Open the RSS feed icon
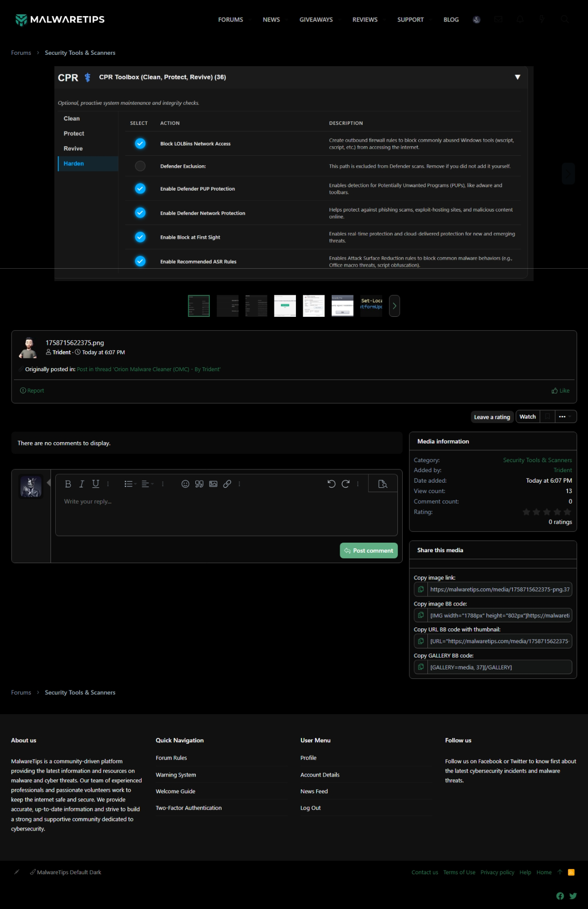The width and height of the screenshot is (588, 909). pyautogui.click(x=571, y=872)
